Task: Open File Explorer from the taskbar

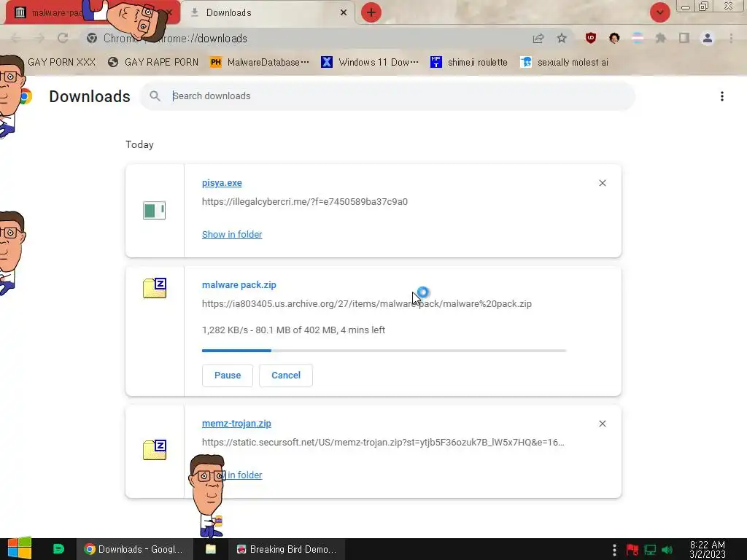Action: tap(211, 549)
